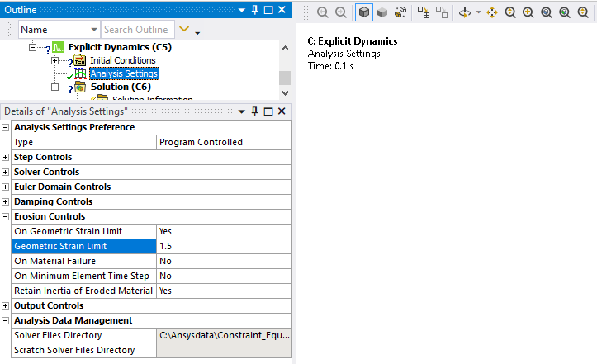The image size is (597, 364).
Task: Collapse the Erosion Controls section
Action: pos(5,216)
